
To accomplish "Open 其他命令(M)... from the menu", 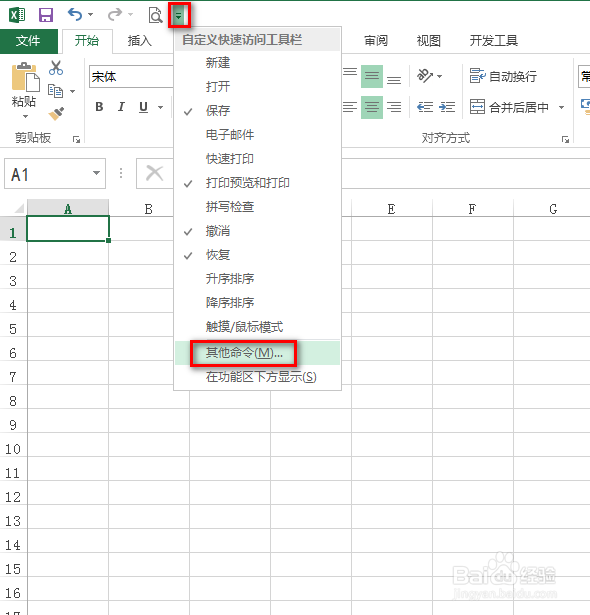I will (257, 353).
